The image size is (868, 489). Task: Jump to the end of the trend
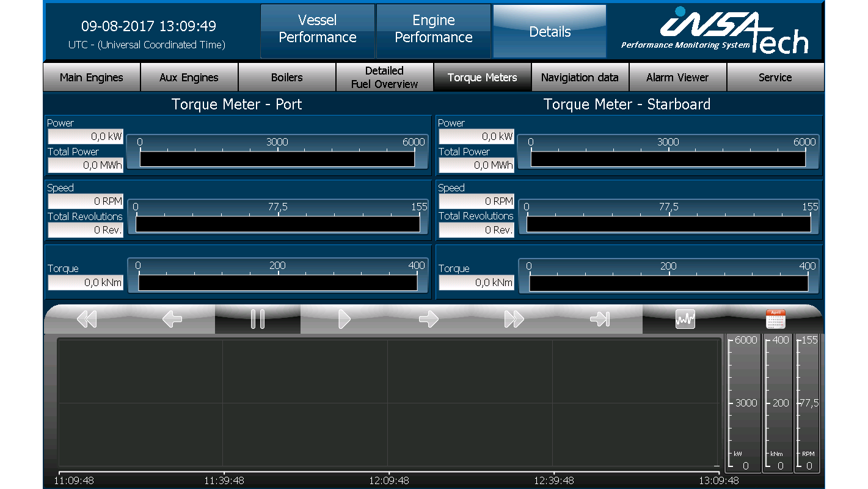[599, 318]
